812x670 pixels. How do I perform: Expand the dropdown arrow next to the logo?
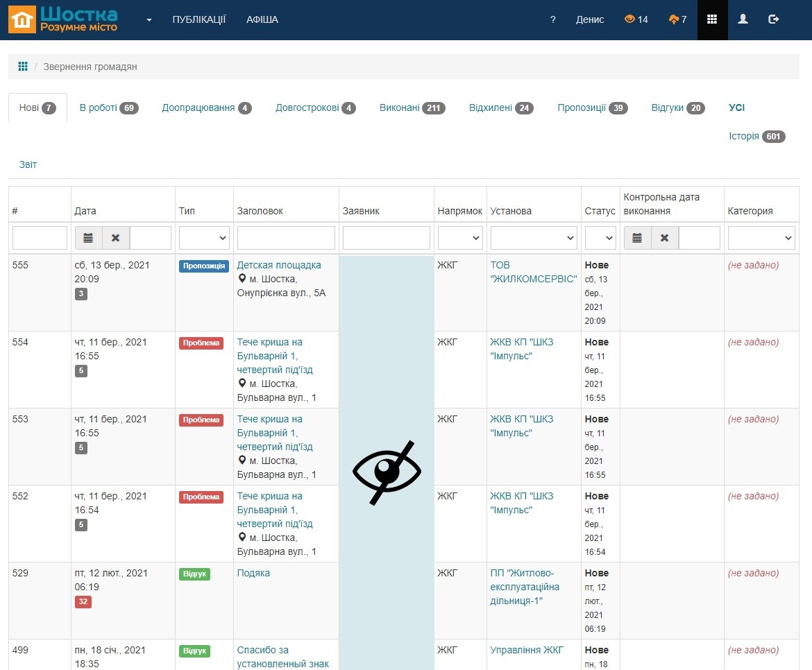[149, 20]
